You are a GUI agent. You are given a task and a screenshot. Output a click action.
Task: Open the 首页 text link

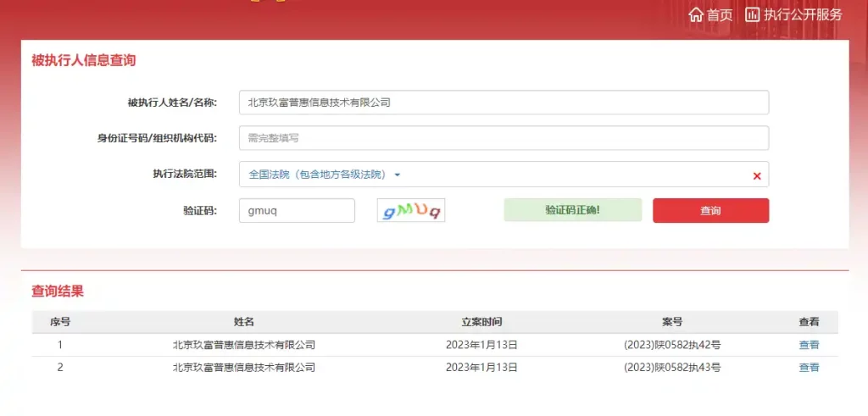tap(720, 14)
